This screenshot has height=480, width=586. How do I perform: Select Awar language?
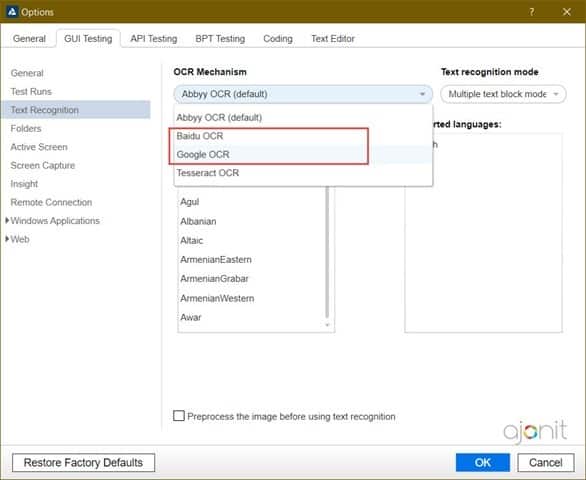pos(191,317)
